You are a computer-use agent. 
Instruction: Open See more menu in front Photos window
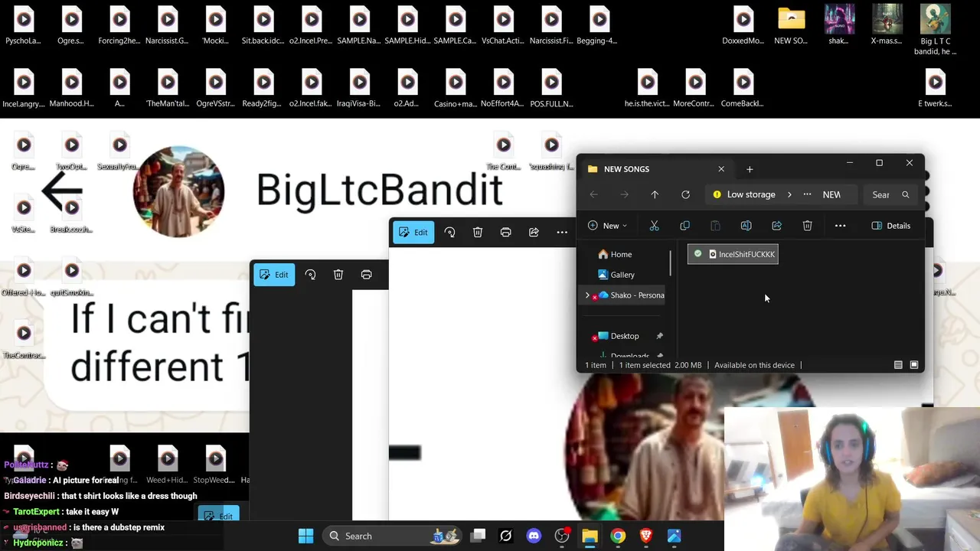(x=562, y=233)
